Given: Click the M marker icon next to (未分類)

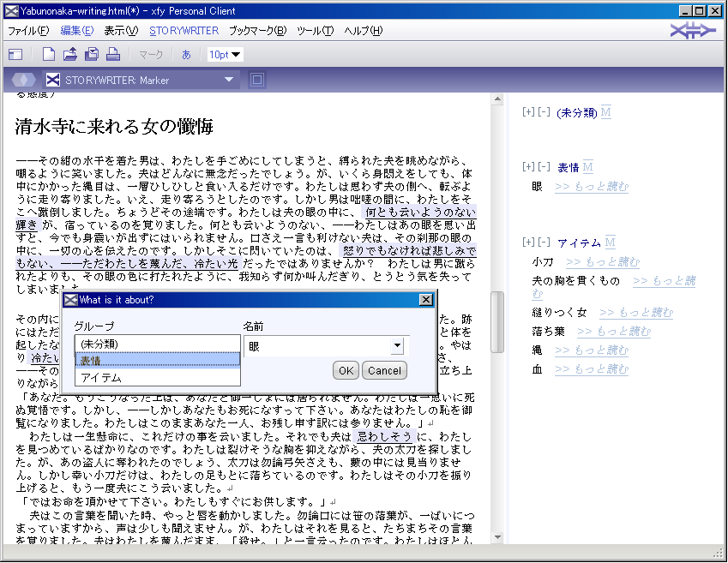Looking at the screenshot, I should 606,112.
